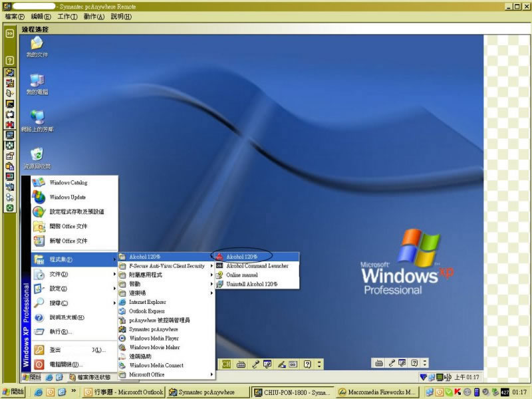Click the CH input language indicator
The width and height of the screenshot is (532, 399).
click(x=226, y=364)
